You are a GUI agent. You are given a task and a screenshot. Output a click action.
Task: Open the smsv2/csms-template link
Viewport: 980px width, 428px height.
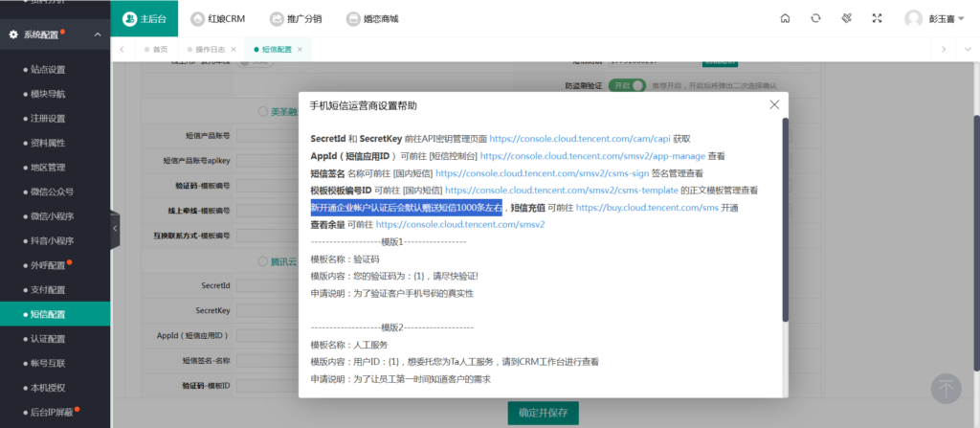pyautogui.click(x=562, y=190)
